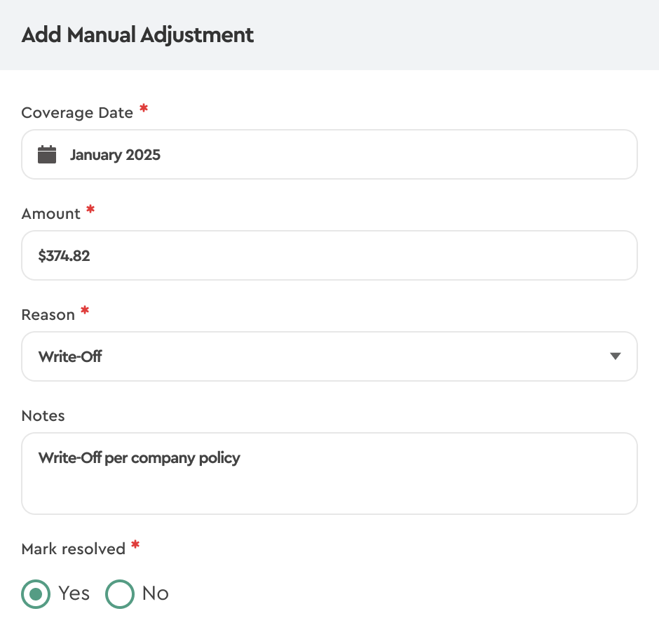Click the "Yes" option label text

coord(74,593)
